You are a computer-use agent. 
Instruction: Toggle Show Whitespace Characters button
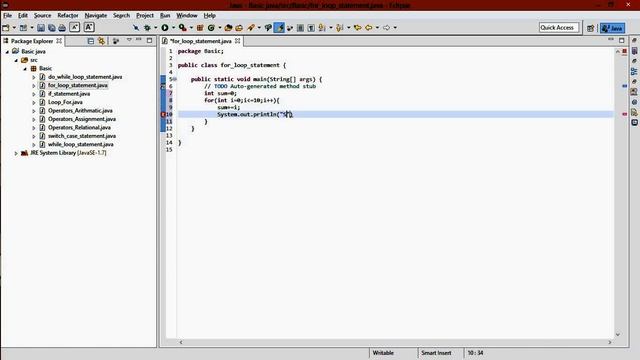click(x=311, y=28)
